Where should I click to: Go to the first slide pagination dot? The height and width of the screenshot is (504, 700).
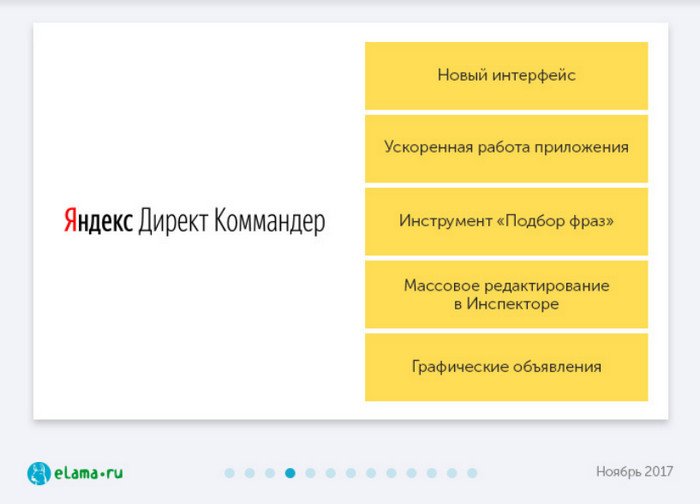click(229, 473)
